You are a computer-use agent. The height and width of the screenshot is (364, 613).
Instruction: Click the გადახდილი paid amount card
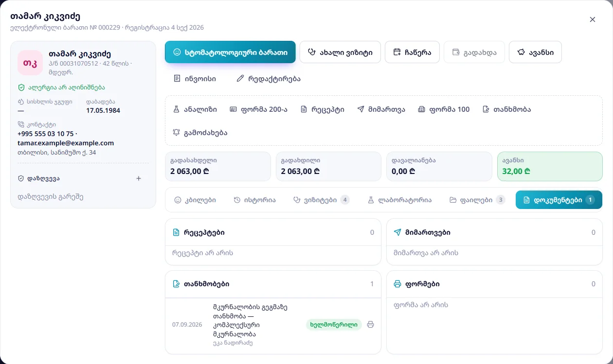tap(328, 166)
